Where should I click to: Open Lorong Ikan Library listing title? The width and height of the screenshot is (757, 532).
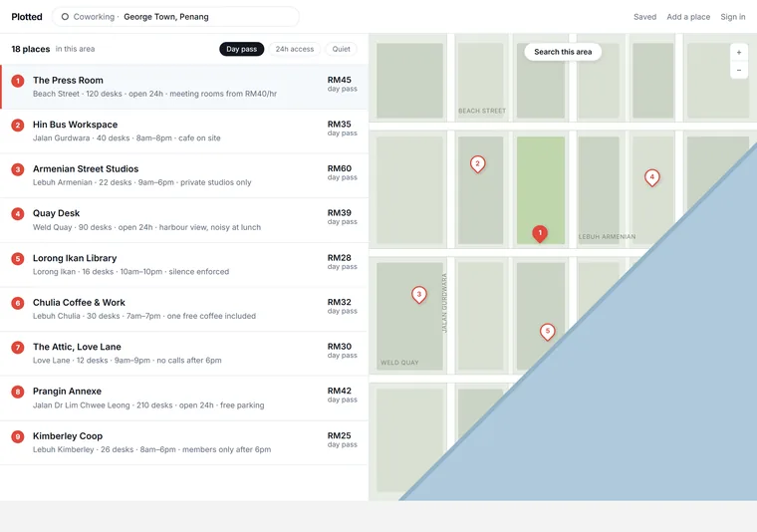tap(75, 258)
